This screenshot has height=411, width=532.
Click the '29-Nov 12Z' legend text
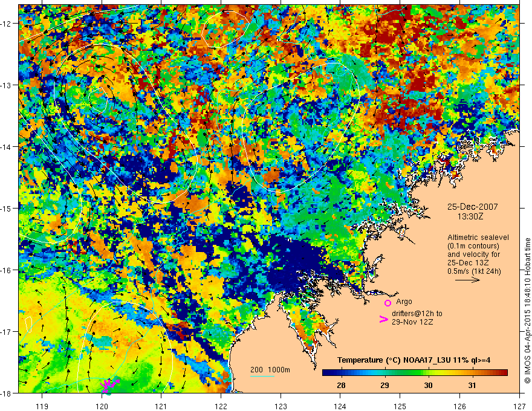coord(412,322)
